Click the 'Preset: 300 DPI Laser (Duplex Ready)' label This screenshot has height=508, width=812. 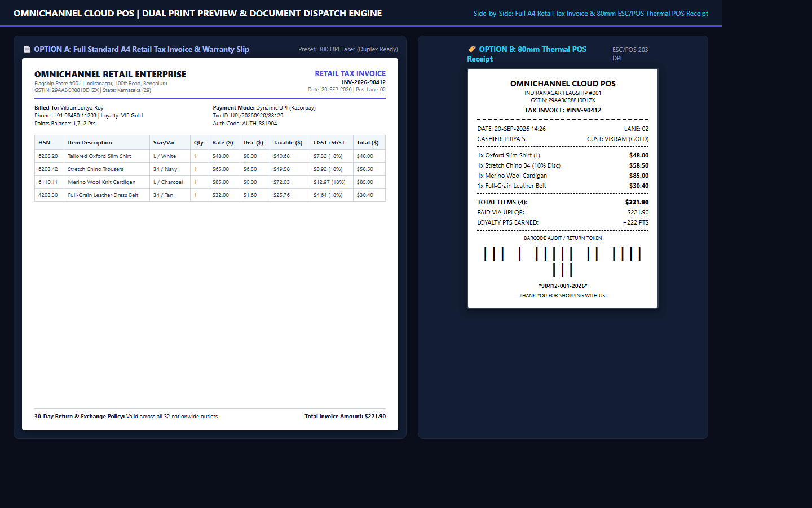[348, 49]
